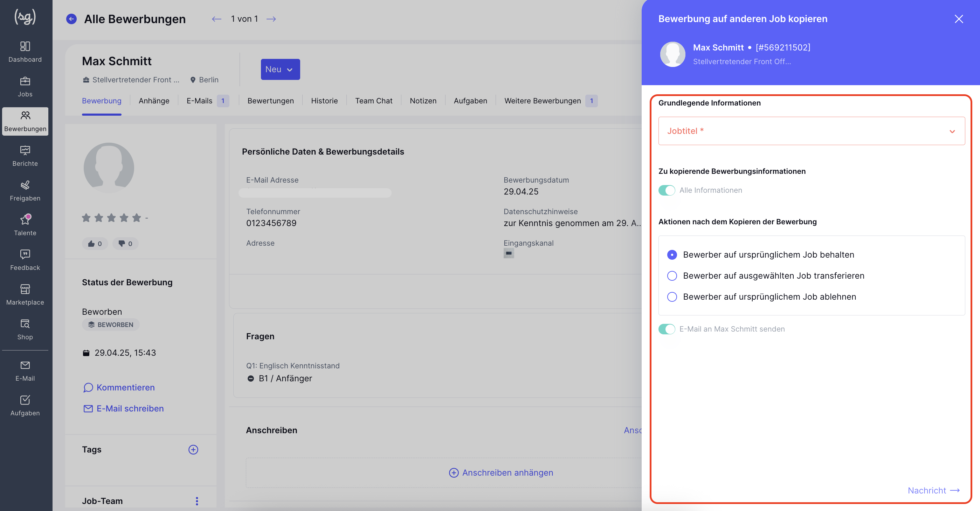
Task: Switch to the Team Chat tab
Action: tap(374, 101)
